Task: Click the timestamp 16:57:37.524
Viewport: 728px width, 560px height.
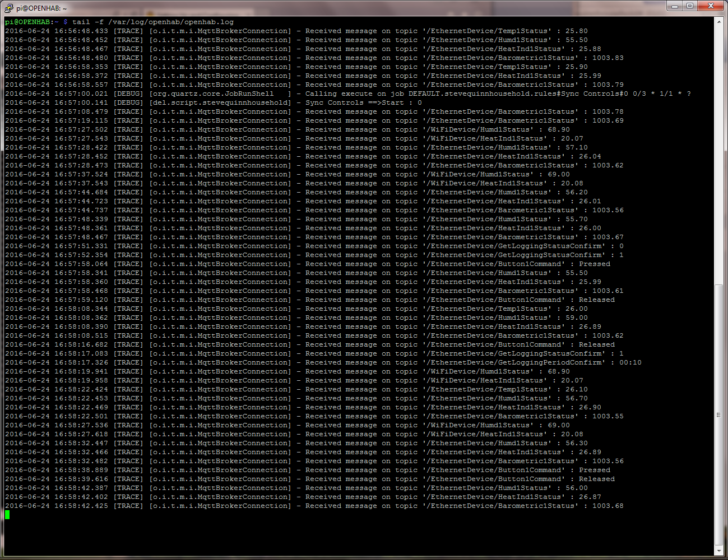Action: point(81,174)
